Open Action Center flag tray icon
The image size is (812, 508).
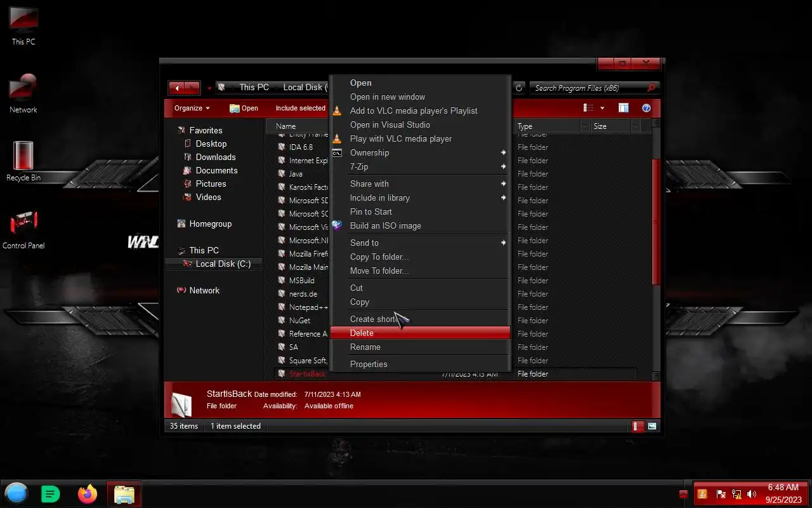click(x=721, y=493)
